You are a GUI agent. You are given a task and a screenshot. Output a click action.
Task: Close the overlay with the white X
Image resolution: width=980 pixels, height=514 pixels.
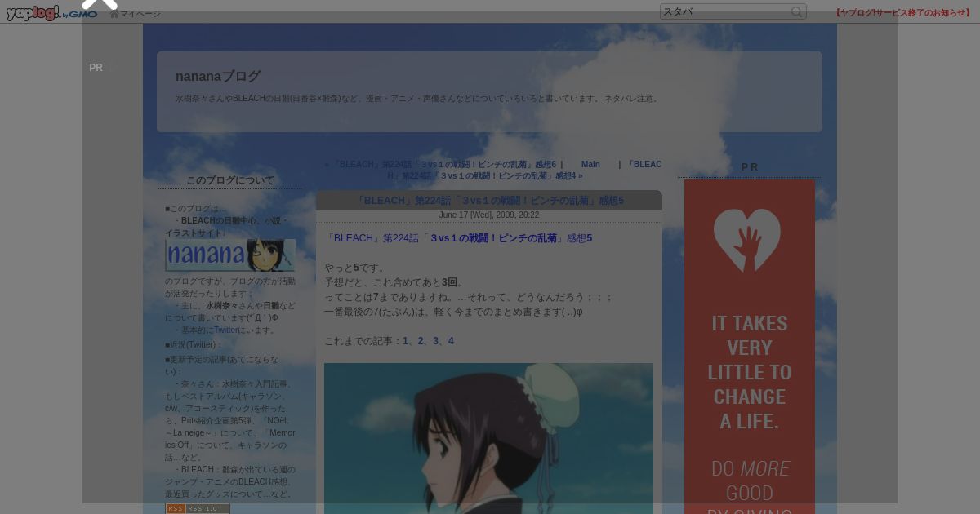pyautogui.click(x=100, y=3)
